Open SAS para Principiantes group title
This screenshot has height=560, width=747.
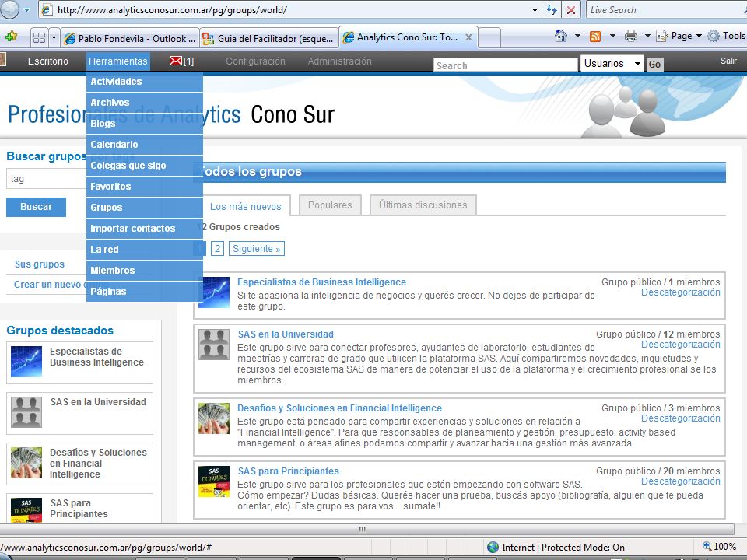click(289, 471)
